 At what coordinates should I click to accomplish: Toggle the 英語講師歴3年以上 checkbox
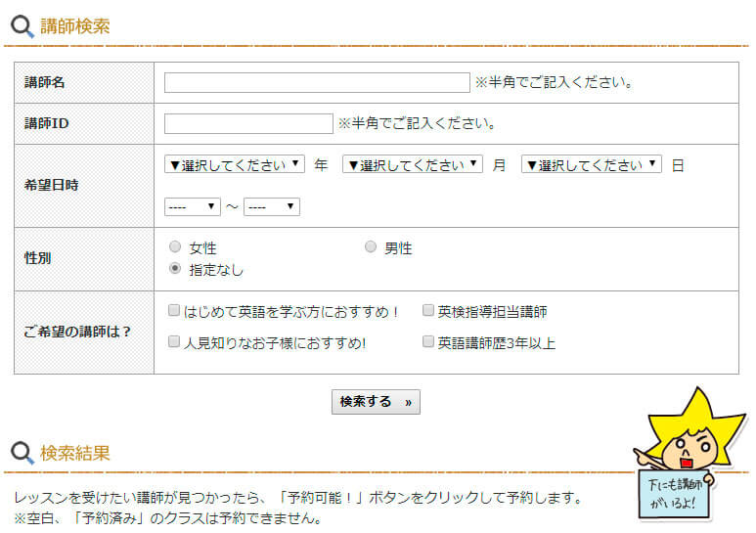coord(428,342)
